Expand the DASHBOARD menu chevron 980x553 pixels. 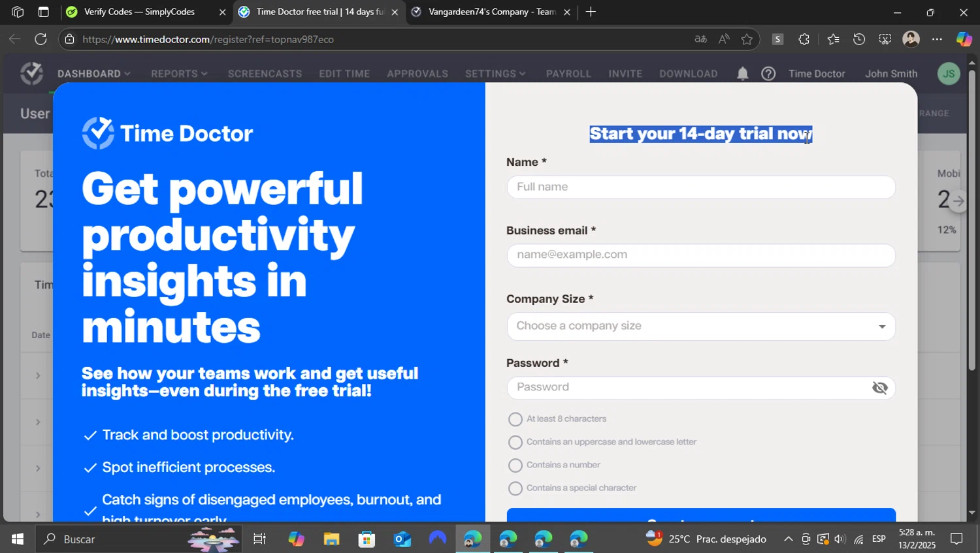pos(127,74)
